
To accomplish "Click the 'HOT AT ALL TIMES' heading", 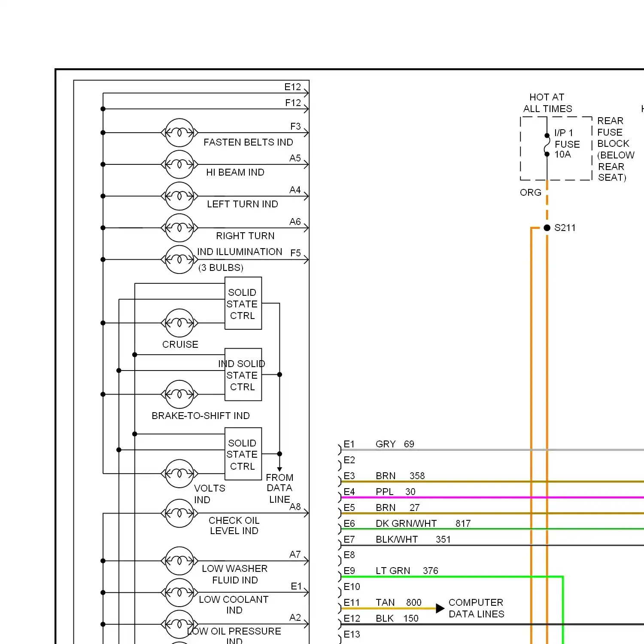I will pos(547,103).
